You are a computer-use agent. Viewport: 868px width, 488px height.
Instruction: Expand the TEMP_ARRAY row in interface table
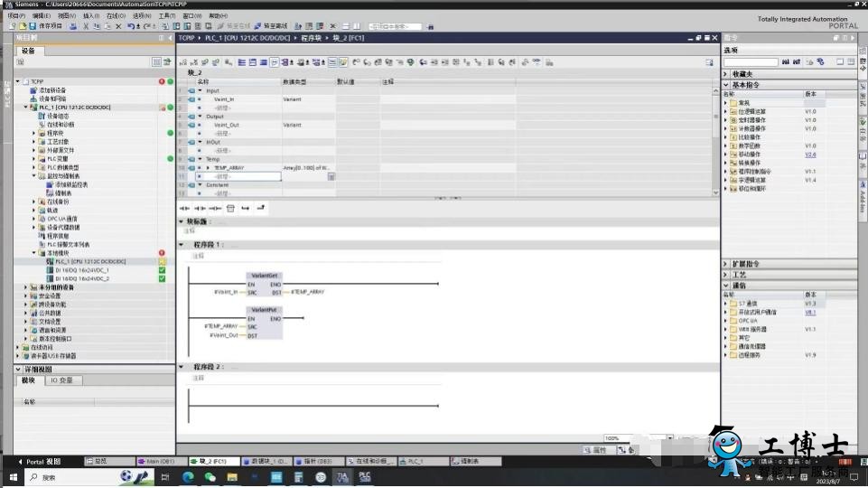[x=208, y=168]
